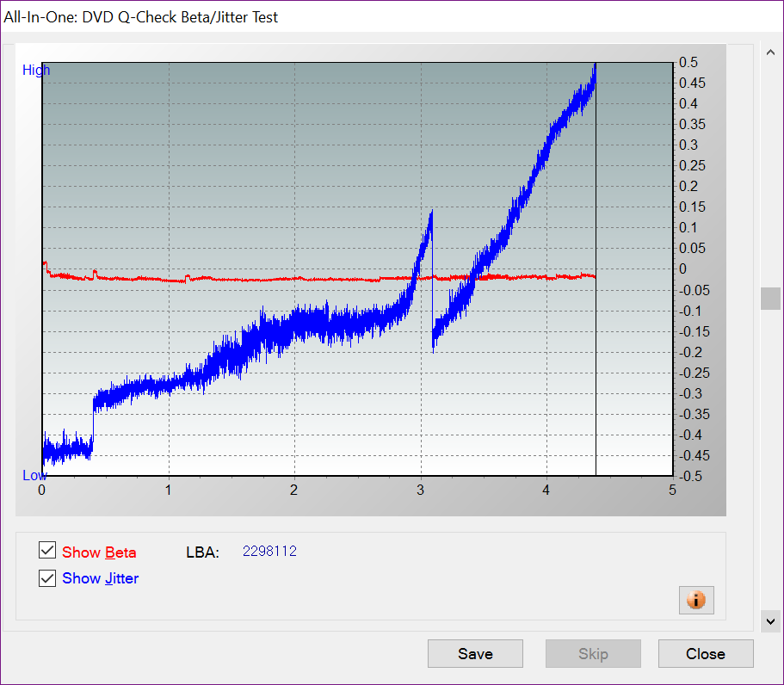784x685 pixels.
Task: Click the scrollbar down arrow
Action: click(x=770, y=620)
